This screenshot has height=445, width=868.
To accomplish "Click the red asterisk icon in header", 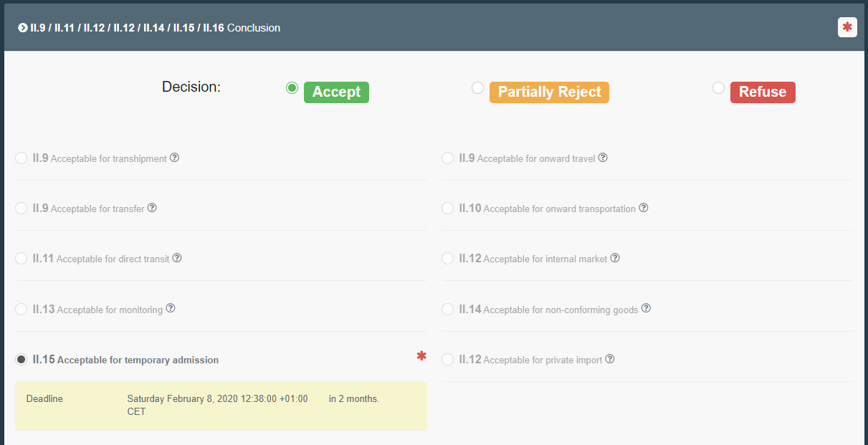I will coord(847,27).
